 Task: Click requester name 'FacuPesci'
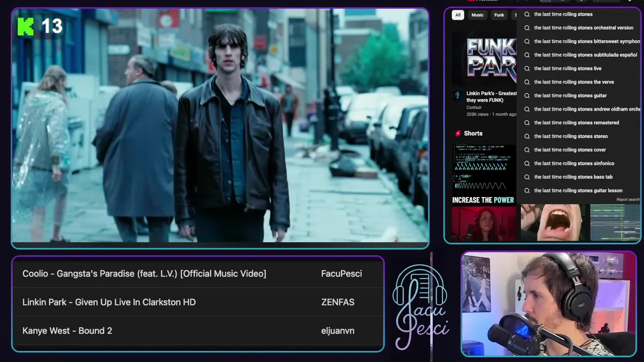point(342,274)
